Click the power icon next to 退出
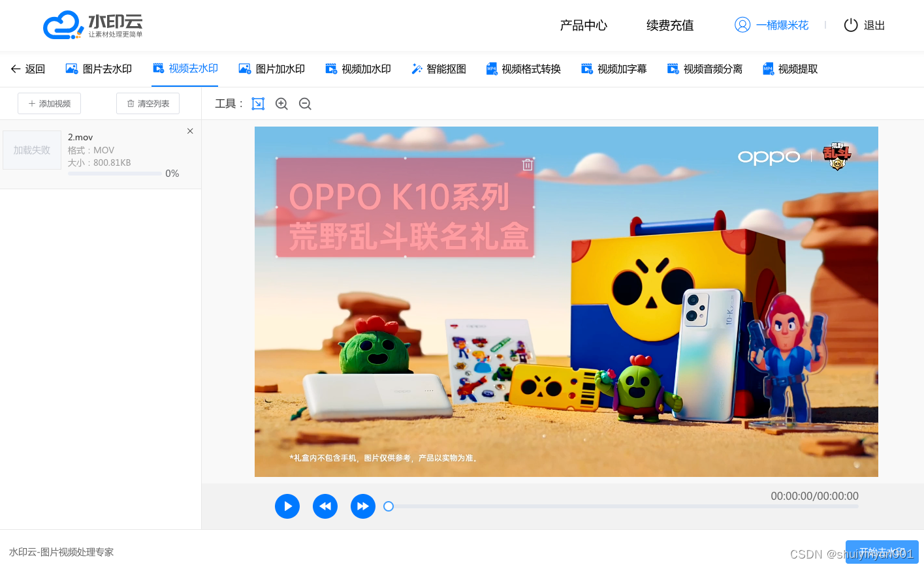Image resolution: width=924 pixels, height=567 pixels. pyautogui.click(x=850, y=25)
